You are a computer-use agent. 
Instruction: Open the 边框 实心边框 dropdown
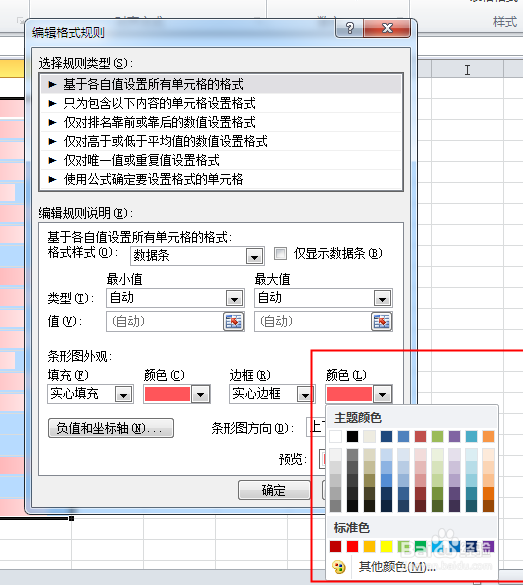pyautogui.click(x=306, y=394)
